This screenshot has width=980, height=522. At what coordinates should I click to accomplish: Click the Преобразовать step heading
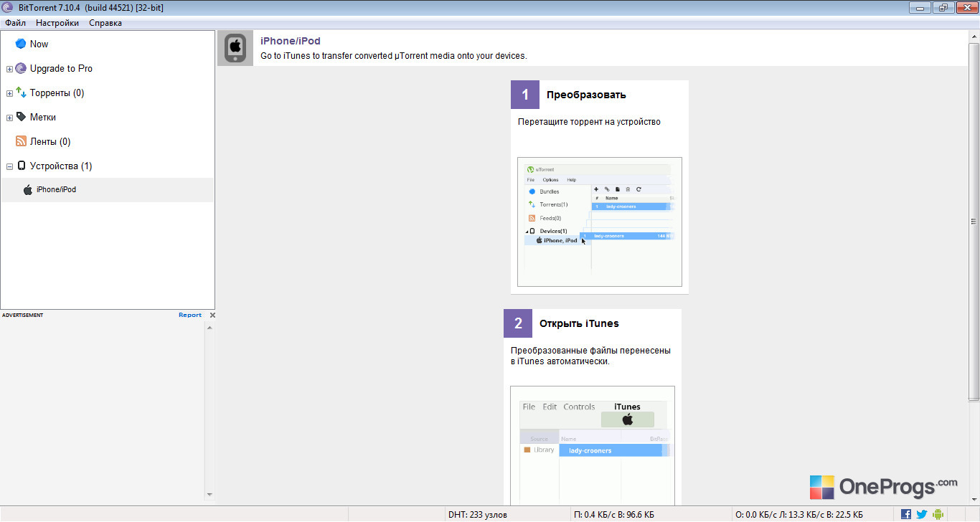click(x=586, y=95)
